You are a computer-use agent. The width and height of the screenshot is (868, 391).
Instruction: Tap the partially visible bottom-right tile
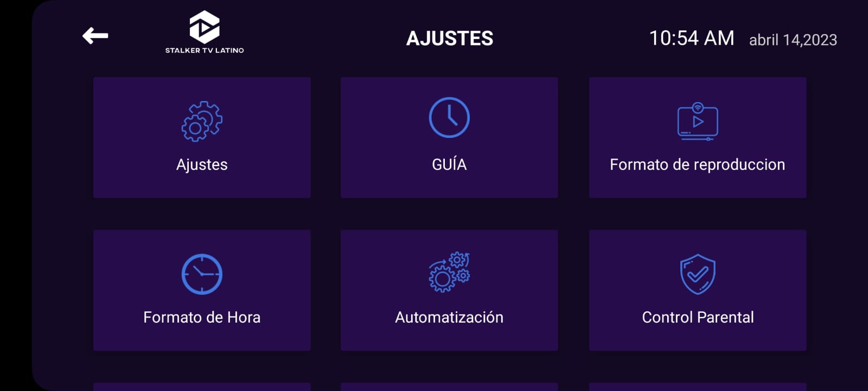[698, 387]
